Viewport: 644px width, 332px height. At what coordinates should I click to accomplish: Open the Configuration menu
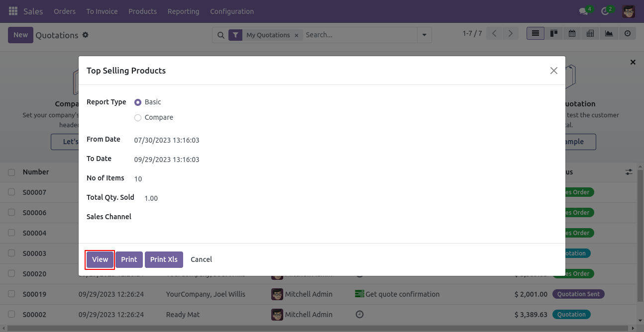point(232,11)
